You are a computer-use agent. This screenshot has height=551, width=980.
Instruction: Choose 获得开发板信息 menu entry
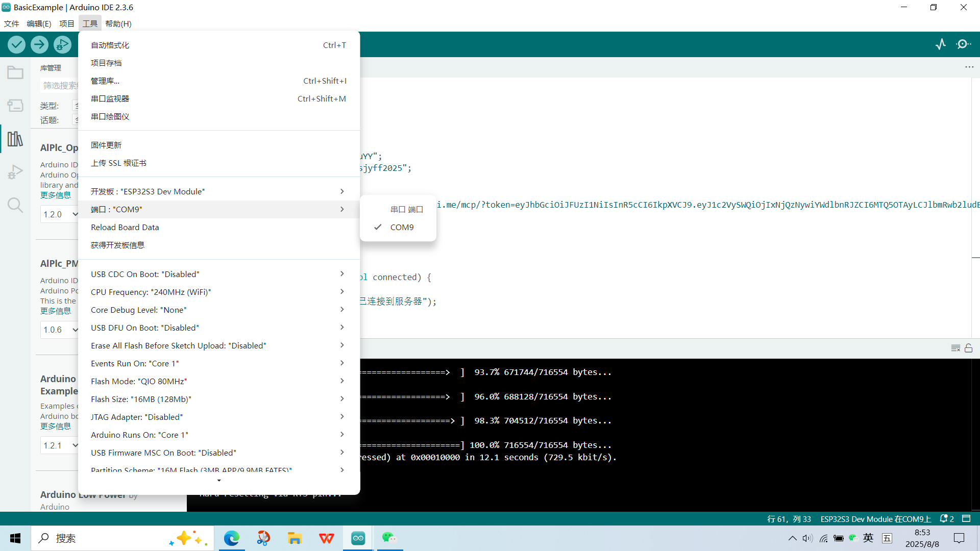pos(219,245)
